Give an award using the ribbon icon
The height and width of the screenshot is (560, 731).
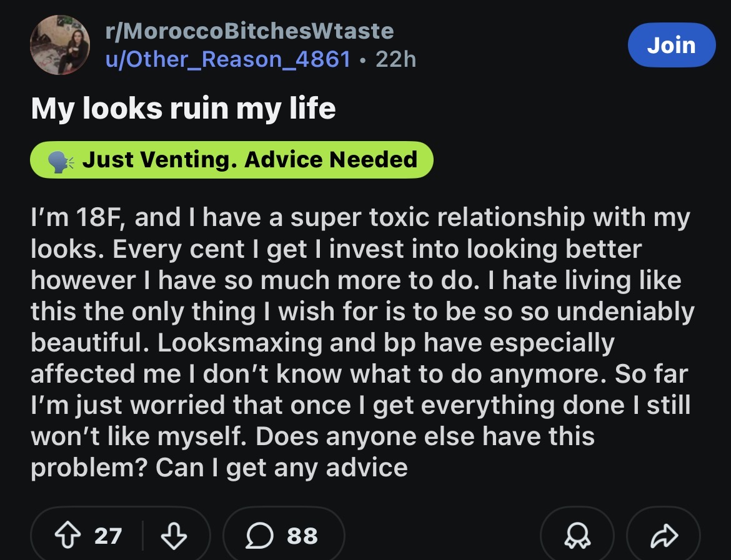tap(577, 535)
